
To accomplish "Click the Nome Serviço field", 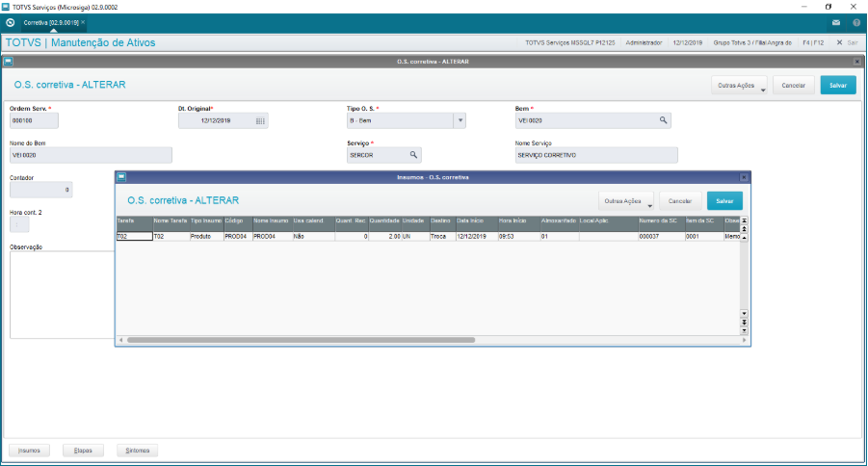I will coord(596,155).
